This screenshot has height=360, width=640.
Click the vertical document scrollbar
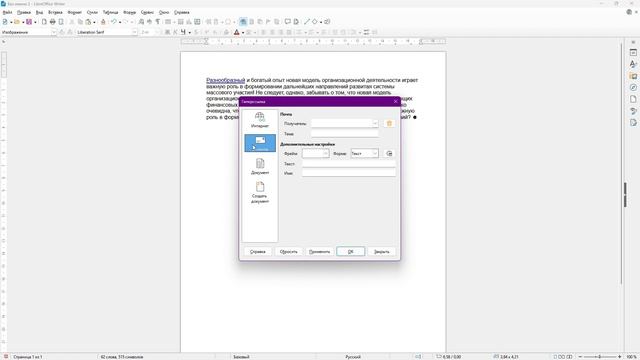click(x=622, y=163)
